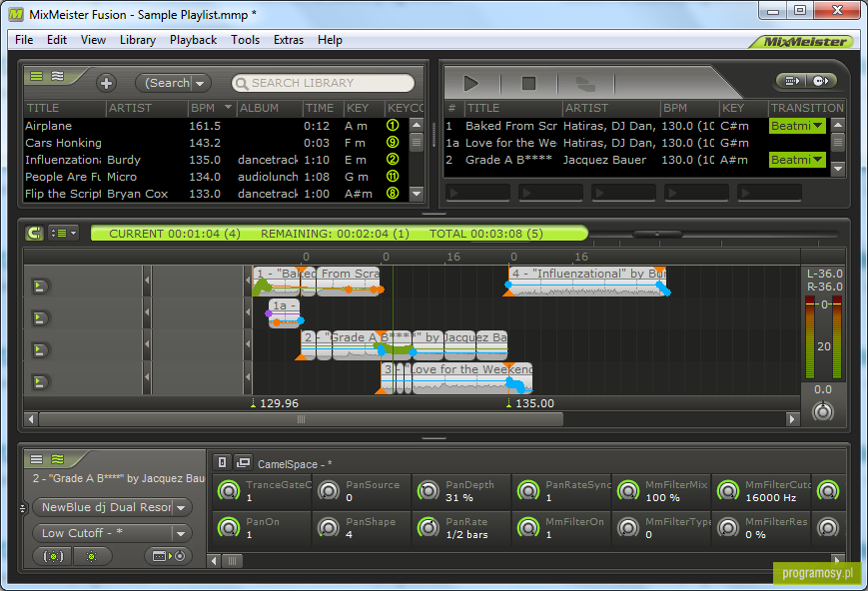
Task: Adjust the PanRateSync knob
Action: click(528, 491)
